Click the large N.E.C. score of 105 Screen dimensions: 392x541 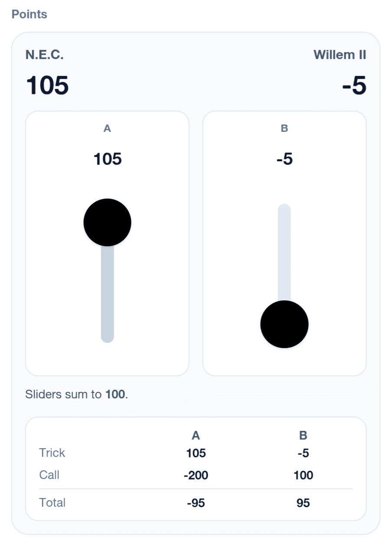pyautogui.click(x=47, y=85)
